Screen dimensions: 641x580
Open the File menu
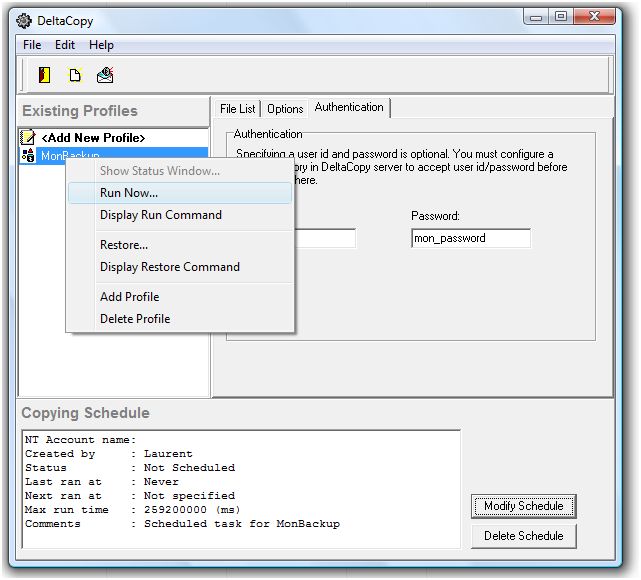(32, 45)
